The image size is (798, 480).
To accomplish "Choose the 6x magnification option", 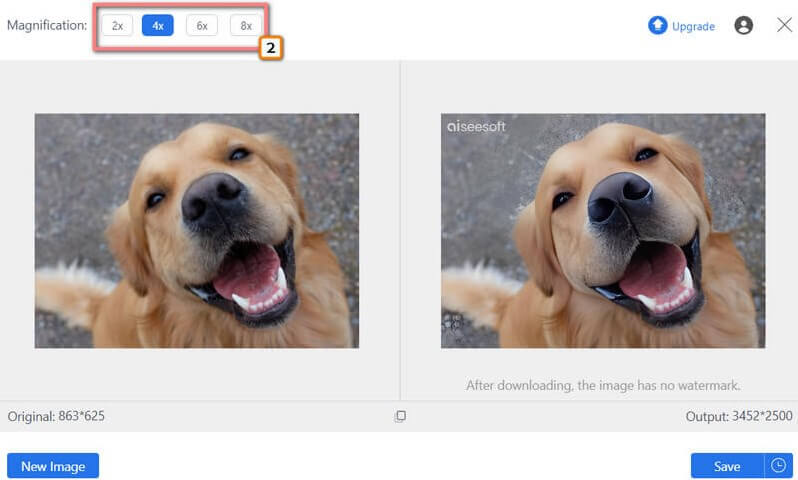I will click(202, 25).
